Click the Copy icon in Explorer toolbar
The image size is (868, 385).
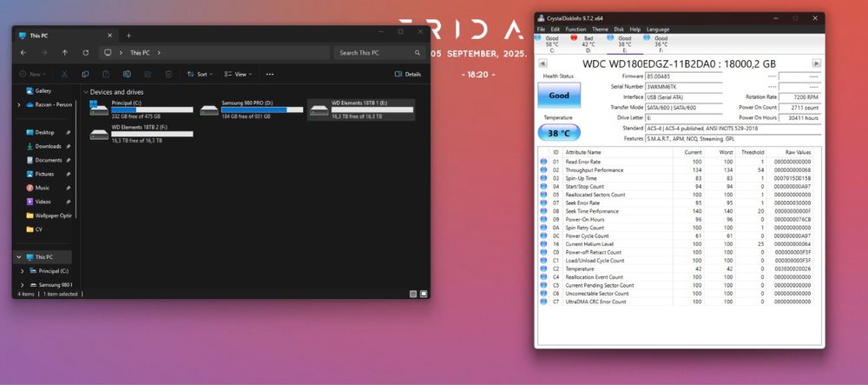coord(85,74)
